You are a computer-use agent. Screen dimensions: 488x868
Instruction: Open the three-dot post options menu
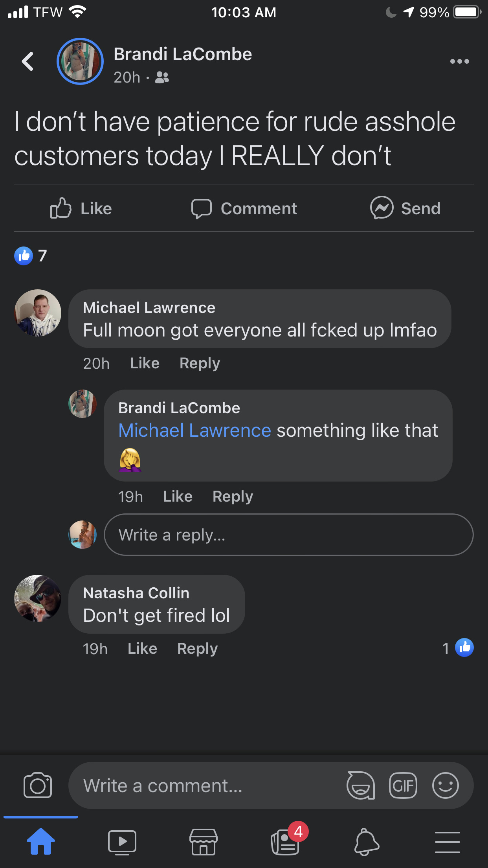tap(459, 61)
